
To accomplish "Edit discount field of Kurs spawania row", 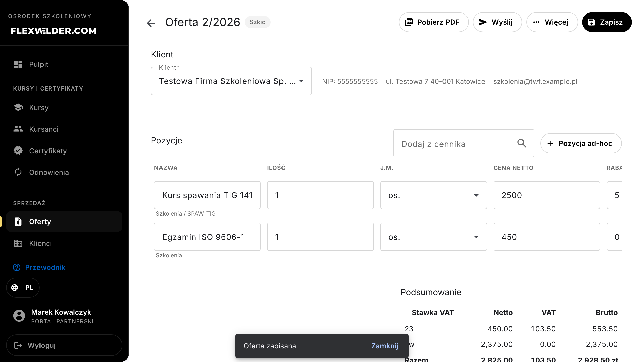I will (x=615, y=195).
